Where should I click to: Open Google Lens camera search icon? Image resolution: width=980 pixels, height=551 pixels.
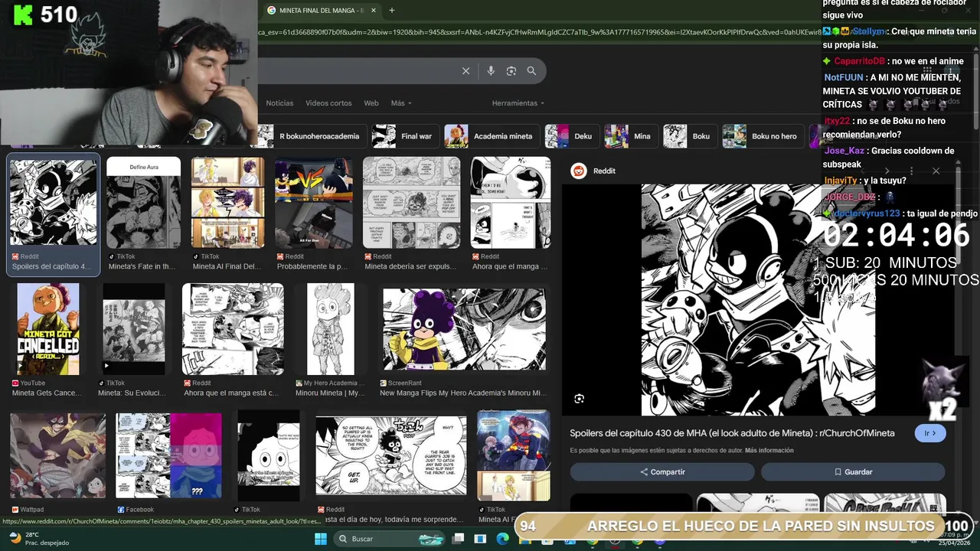coord(511,71)
